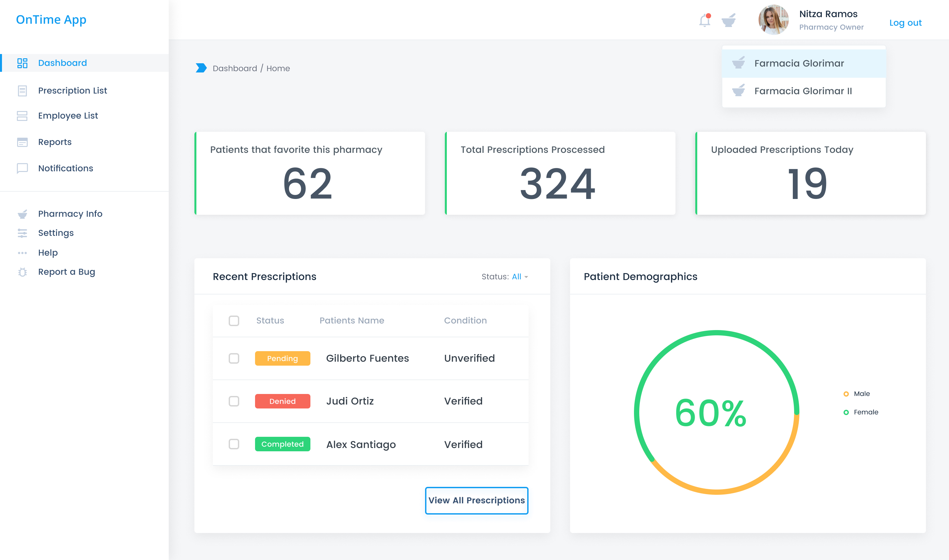Open Dashboard in sidebar menu
The height and width of the screenshot is (560, 949).
pyautogui.click(x=84, y=63)
